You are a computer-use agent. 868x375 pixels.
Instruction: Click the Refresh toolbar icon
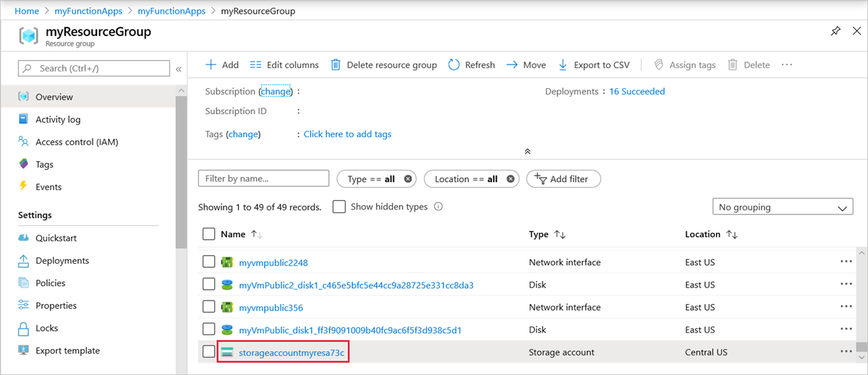[x=454, y=65]
